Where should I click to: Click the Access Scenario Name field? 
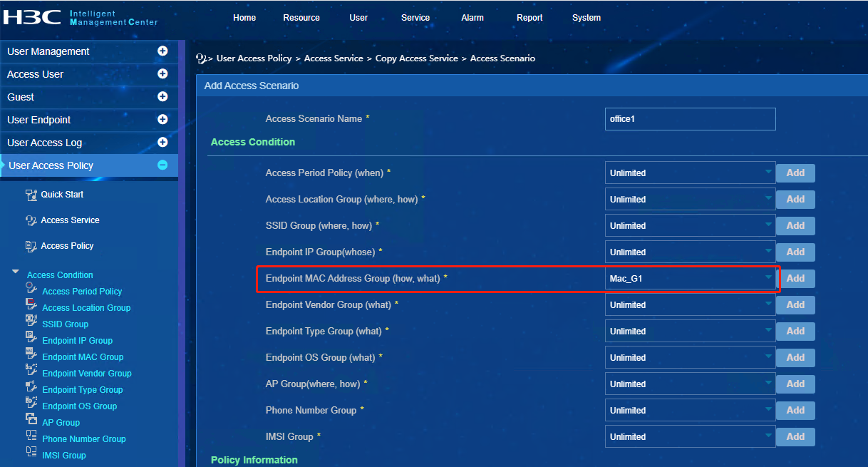tap(690, 119)
